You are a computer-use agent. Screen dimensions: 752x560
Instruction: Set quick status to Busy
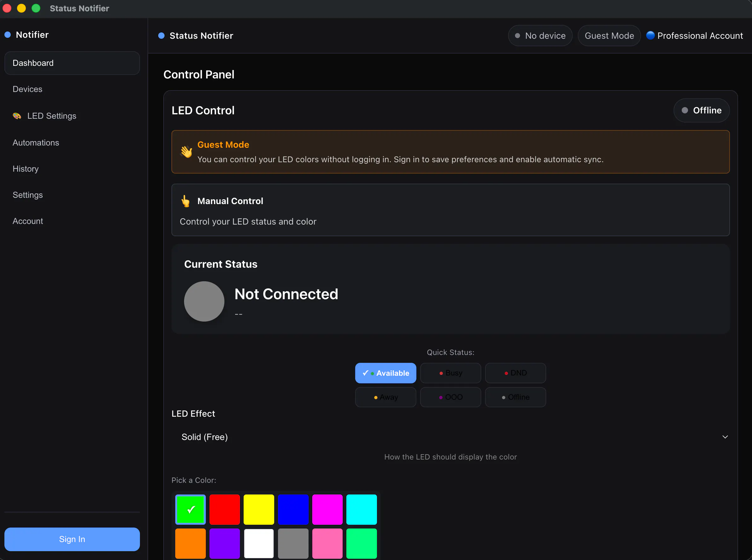click(x=450, y=373)
